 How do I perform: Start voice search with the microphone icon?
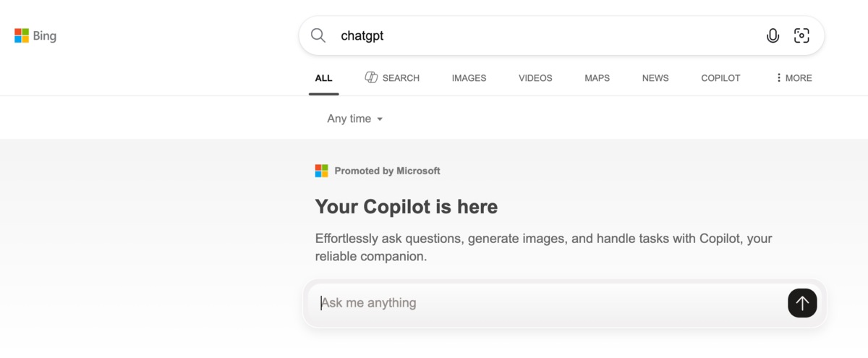tap(773, 35)
